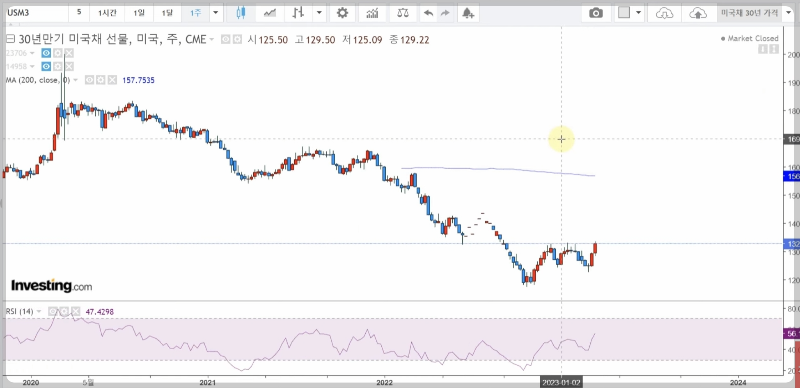Click the MA value 157.7535

pyautogui.click(x=138, y=80)
